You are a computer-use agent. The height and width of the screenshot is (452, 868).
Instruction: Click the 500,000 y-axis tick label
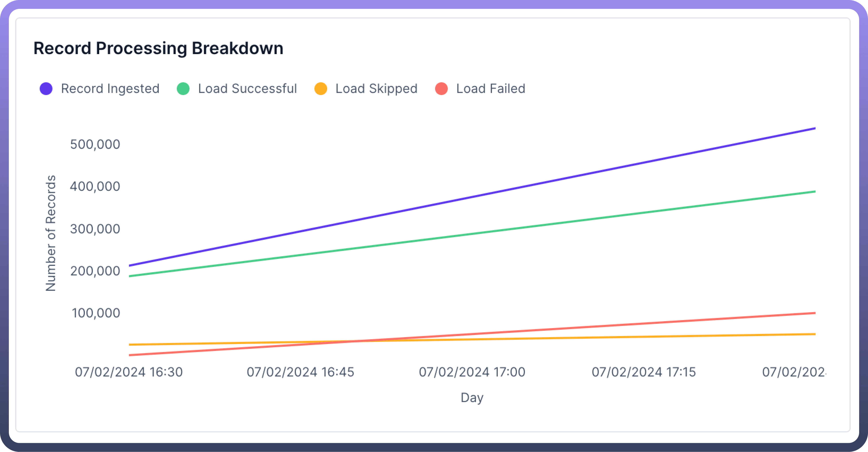click(x=95, y=144)
